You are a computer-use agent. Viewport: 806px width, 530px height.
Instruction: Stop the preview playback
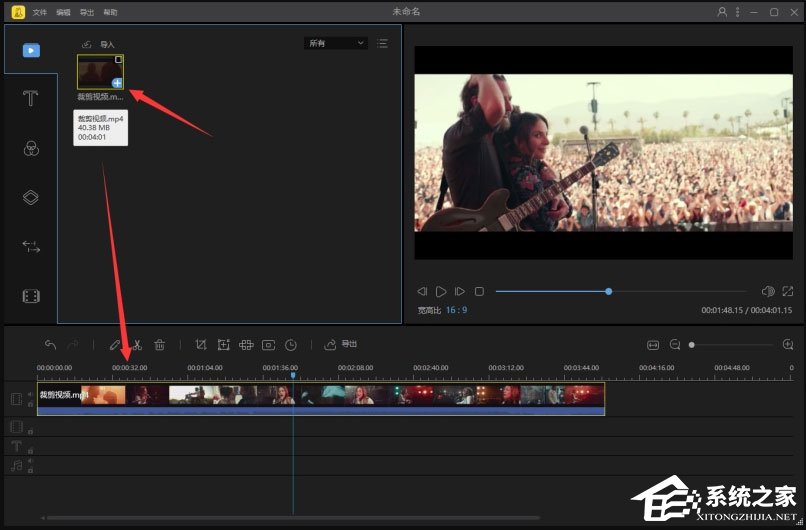tap(479, 291)
